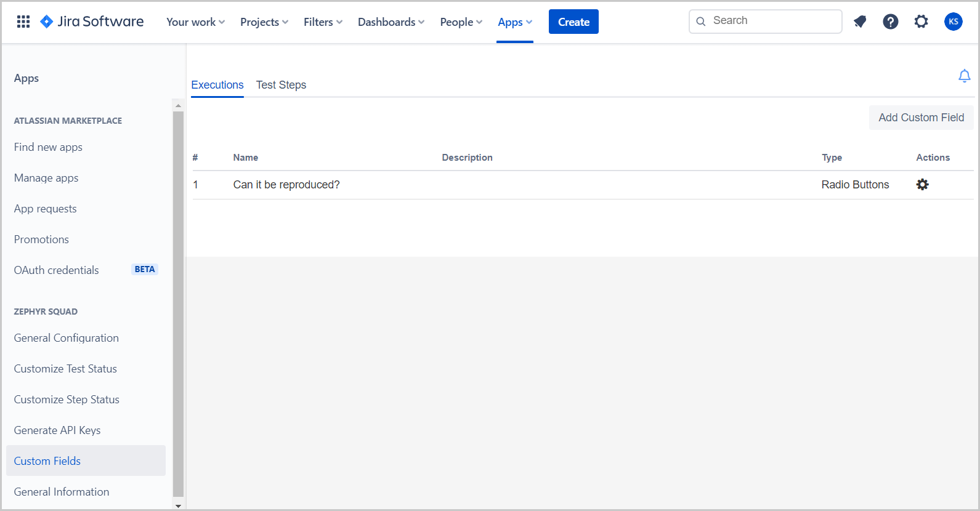Expand the Filters dropdown
Screen dimensions: 980x511
[323, 22]
